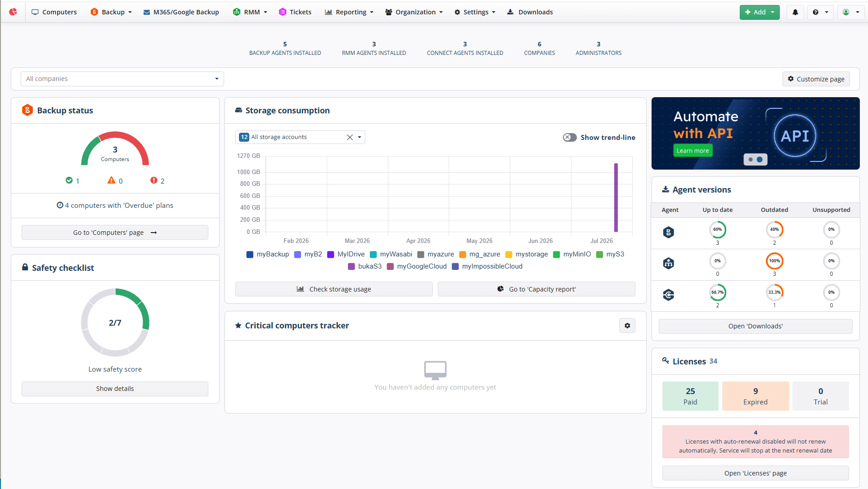Image resolution: width=868 pixels, height=489 pixels.
Task: Open the user account avatar menu
Action: click(851, 12)
